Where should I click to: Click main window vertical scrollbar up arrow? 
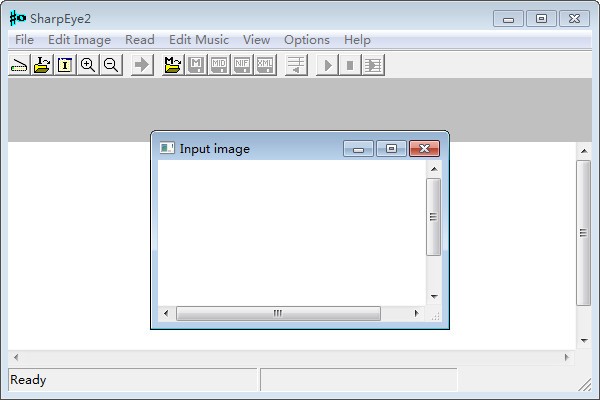(584, 151)
